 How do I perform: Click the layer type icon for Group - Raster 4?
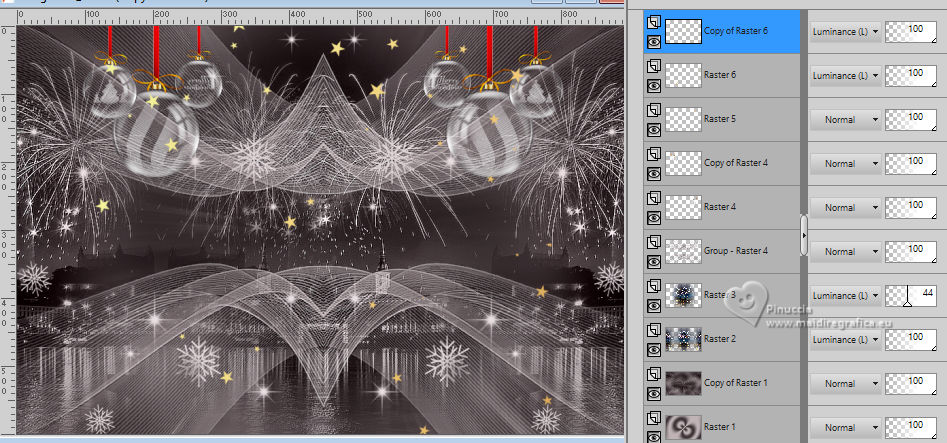[x=653, y=243]
